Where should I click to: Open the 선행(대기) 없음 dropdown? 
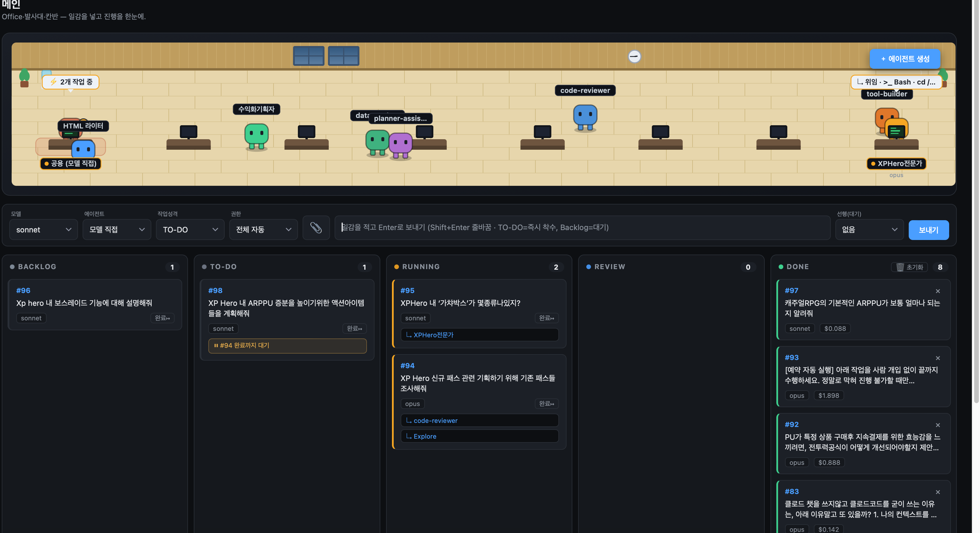[x=869, y=230]
